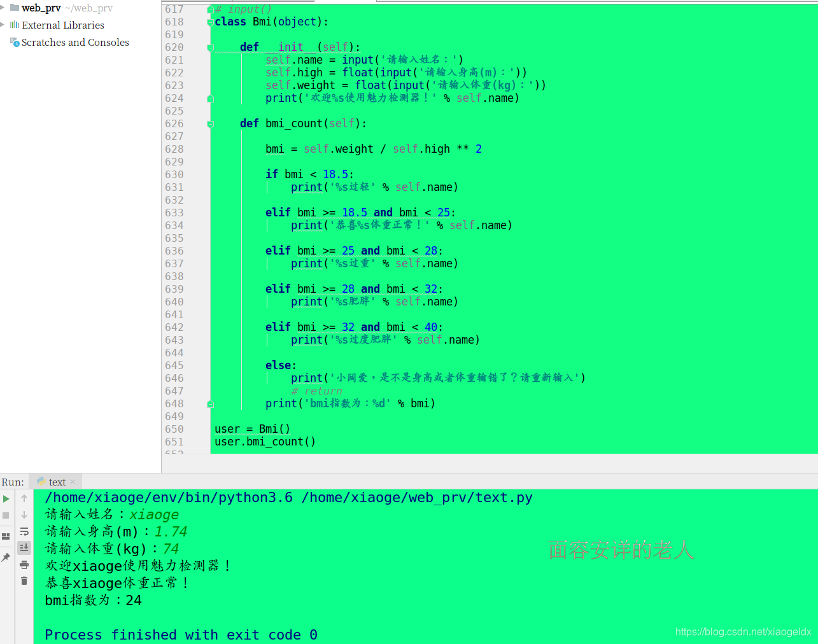The image size is (818, 644).
Task: Click the gutter at line number 618
Action: (x=174, y=22)
